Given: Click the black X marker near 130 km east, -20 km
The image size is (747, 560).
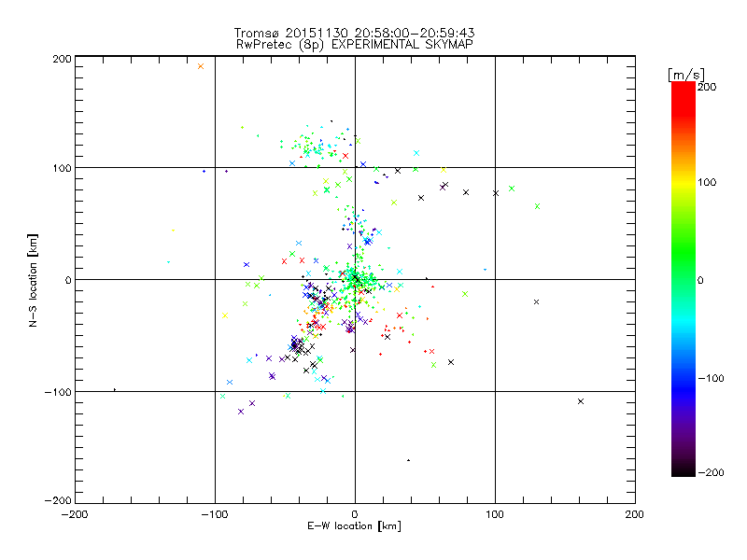Looking at the screenshot, I should coord(536,301).
